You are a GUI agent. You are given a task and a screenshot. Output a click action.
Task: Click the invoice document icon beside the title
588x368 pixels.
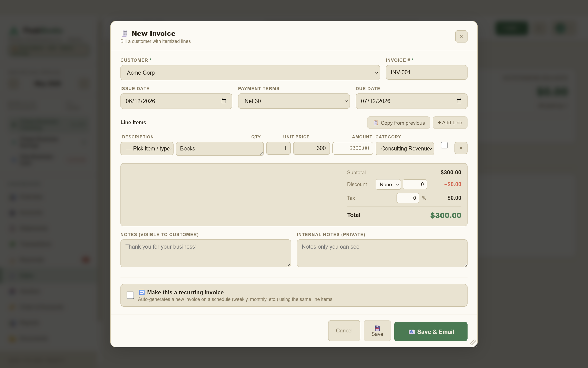click(x=125, y=33)
